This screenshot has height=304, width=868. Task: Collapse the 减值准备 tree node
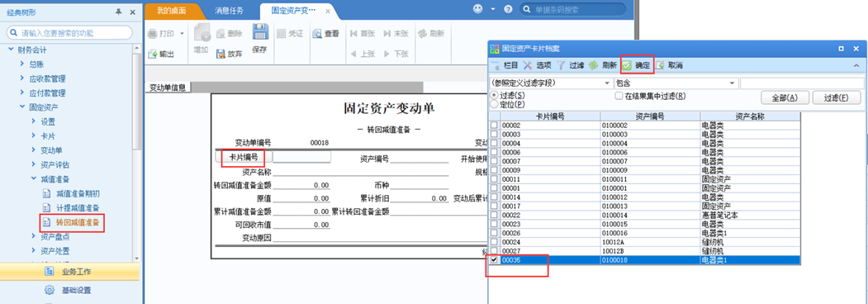pos(33,179)
